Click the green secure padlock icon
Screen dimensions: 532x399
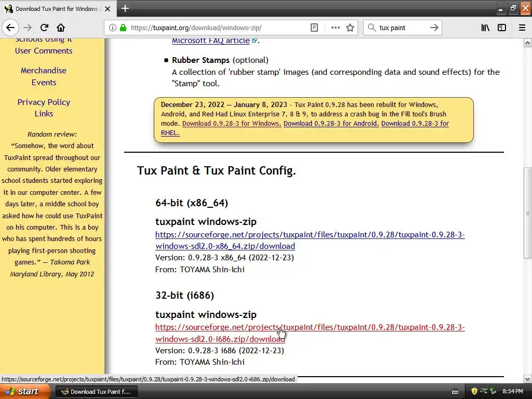pyautogui.click(x=123, y=28)
